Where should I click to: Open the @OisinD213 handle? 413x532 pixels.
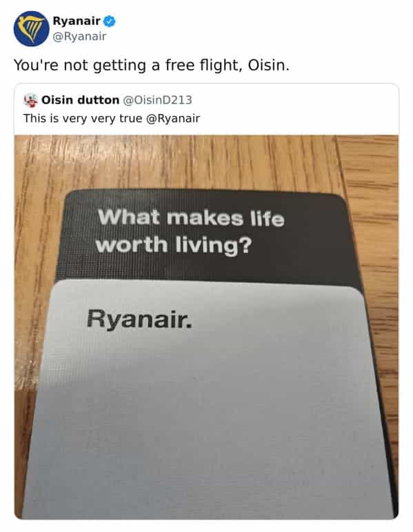[157, 100]
